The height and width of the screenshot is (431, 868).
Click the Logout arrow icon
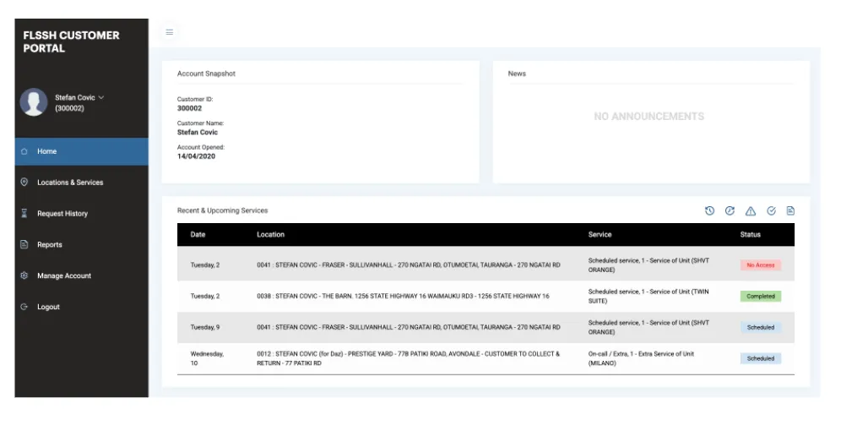(24, 307)
